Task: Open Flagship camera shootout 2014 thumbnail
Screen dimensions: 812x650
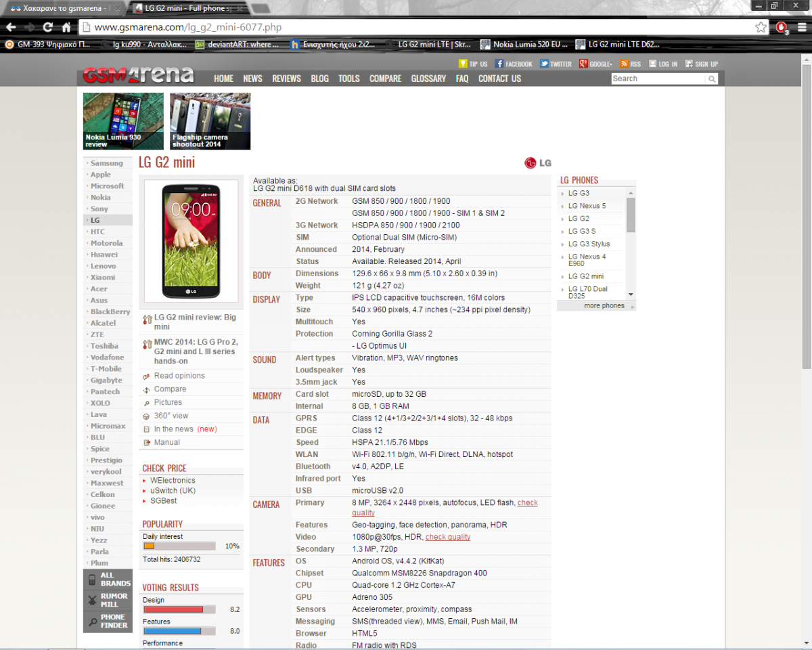Action: coord(210,121)
